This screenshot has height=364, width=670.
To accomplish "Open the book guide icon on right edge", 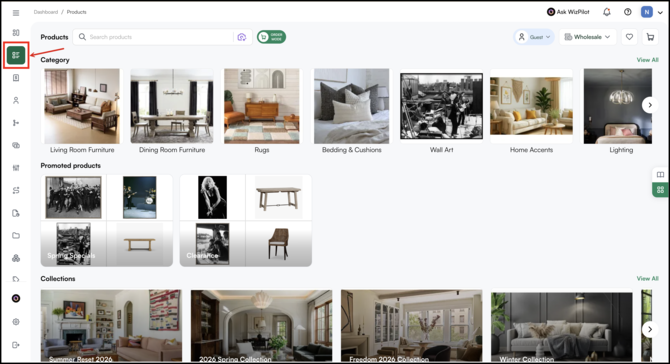I will tap(661, 174).
